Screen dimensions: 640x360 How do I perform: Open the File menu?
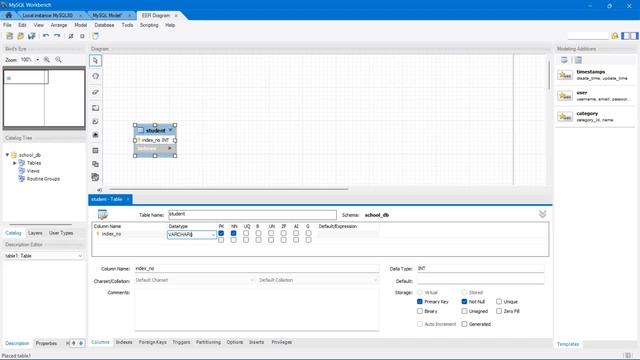tap(7, 25)
